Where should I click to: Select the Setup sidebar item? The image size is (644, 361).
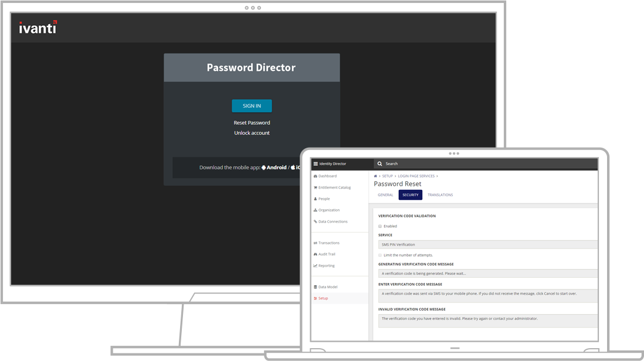coord(321,298)
